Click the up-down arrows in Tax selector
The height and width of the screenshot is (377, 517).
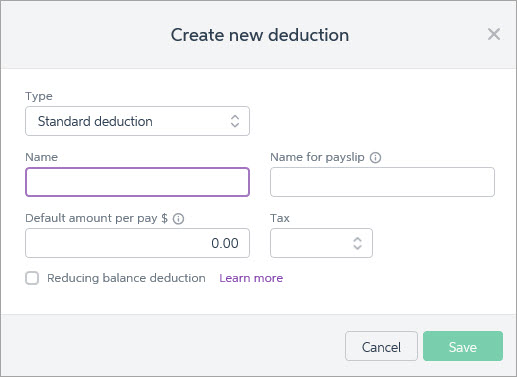point(357,243)
